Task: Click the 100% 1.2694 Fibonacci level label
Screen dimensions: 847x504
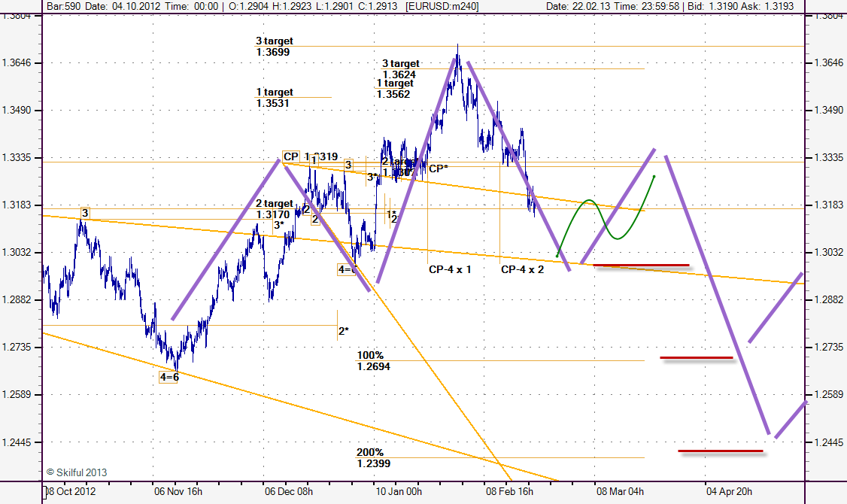Action: (x=374, y=360)
